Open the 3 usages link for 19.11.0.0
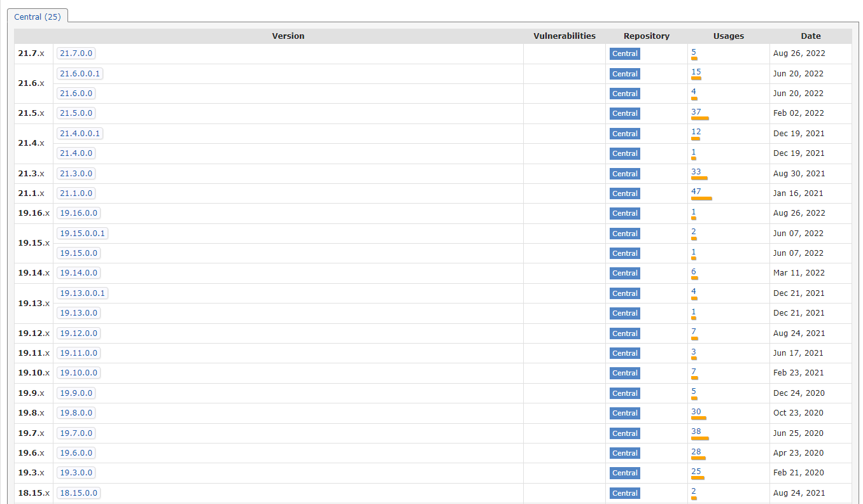This screenshot has width=863, height=504. tap(694, 351)
